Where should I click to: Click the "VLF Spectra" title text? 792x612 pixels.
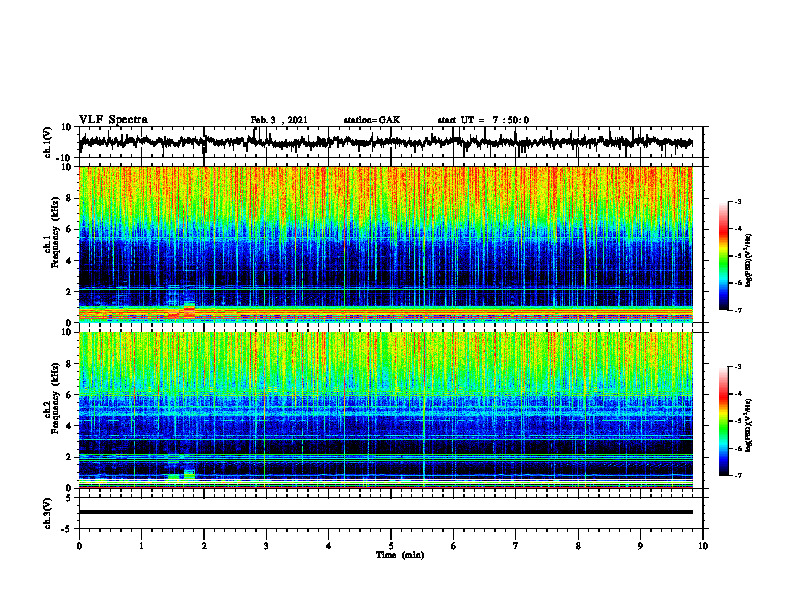pyautogui.click(x=113, y=120)
